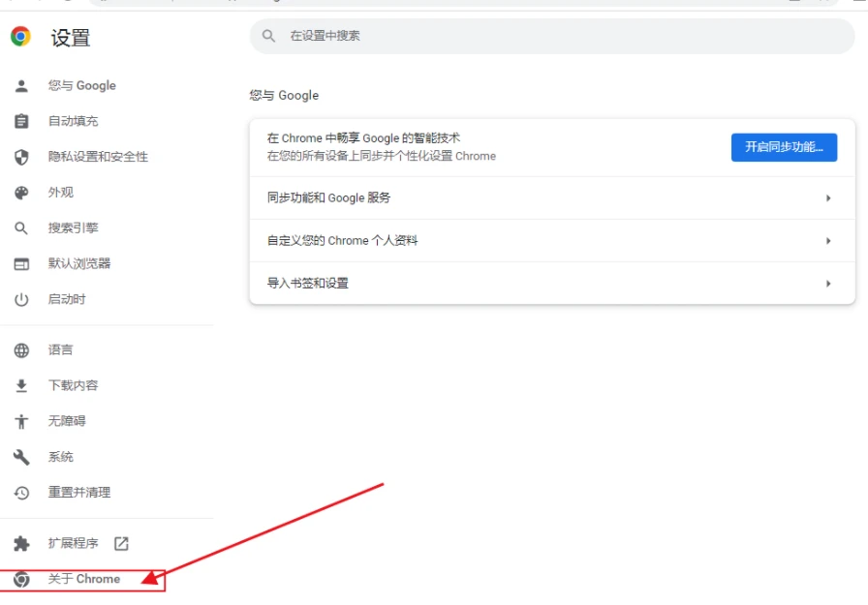
Task: Click the globe icon for 语言
Action: tap(21, 350)
